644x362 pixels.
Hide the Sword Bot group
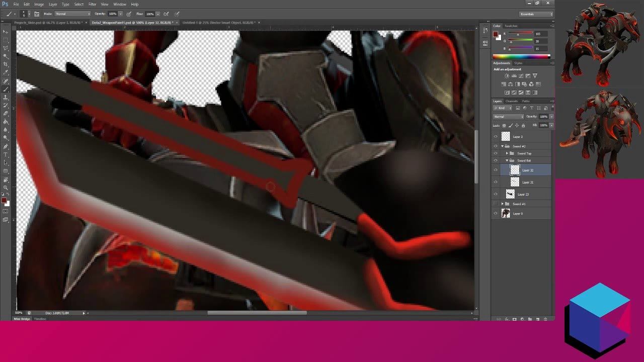(496, 160)
